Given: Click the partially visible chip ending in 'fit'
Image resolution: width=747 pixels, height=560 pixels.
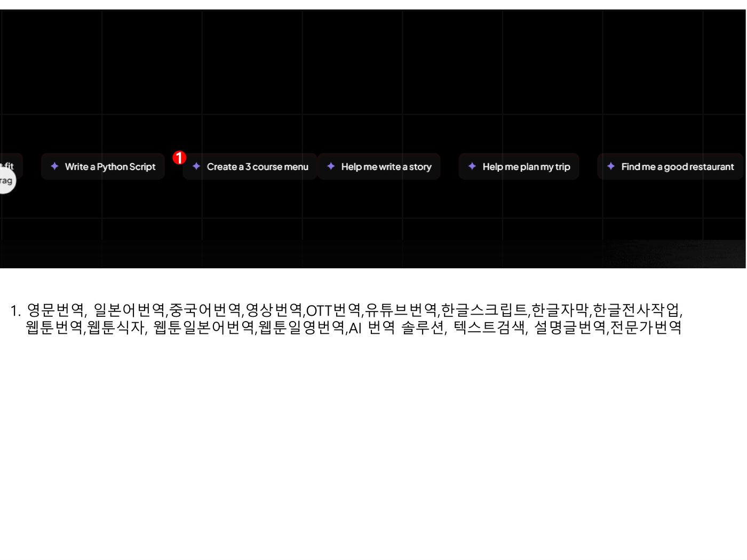Looking at the screenshot, I should click(x=7, y=165).
